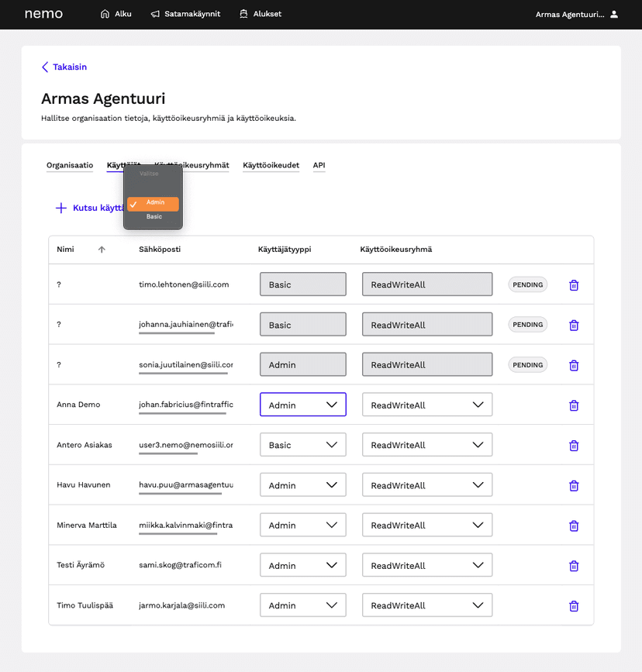
Task: Delete user timo.lehtonen@siili.com with trash icon
Action: (574, 285)
